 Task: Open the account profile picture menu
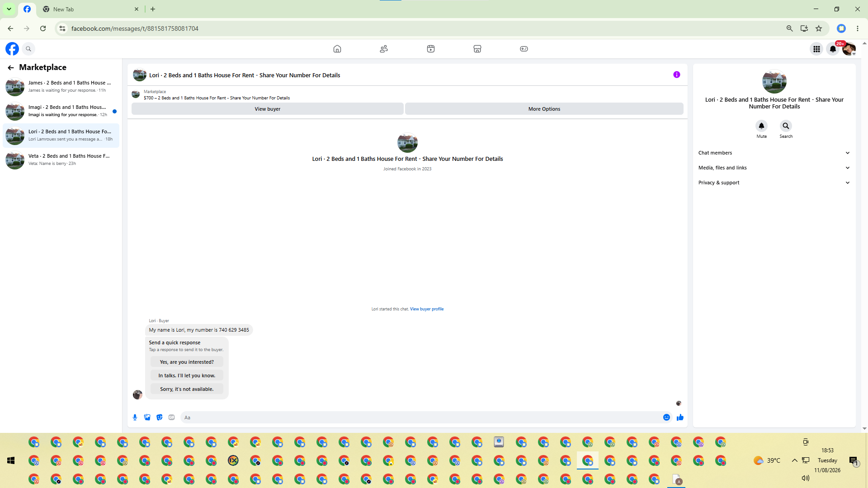coord(849,49)
